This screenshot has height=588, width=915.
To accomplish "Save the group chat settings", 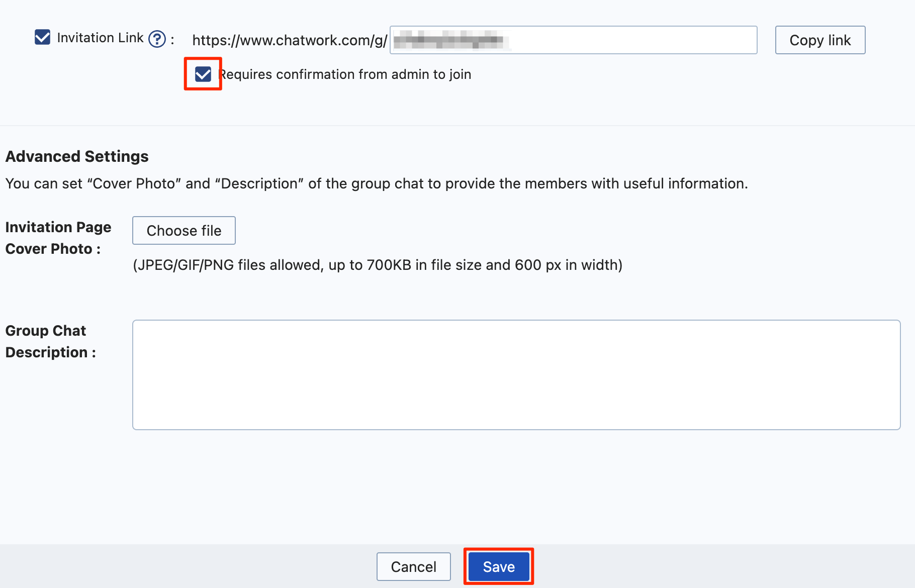I will point(499,567).
